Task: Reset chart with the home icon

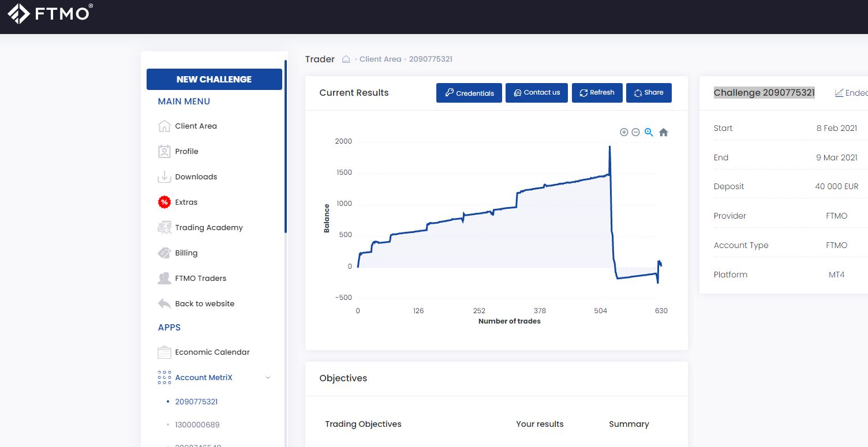Action: click(664, 132)
